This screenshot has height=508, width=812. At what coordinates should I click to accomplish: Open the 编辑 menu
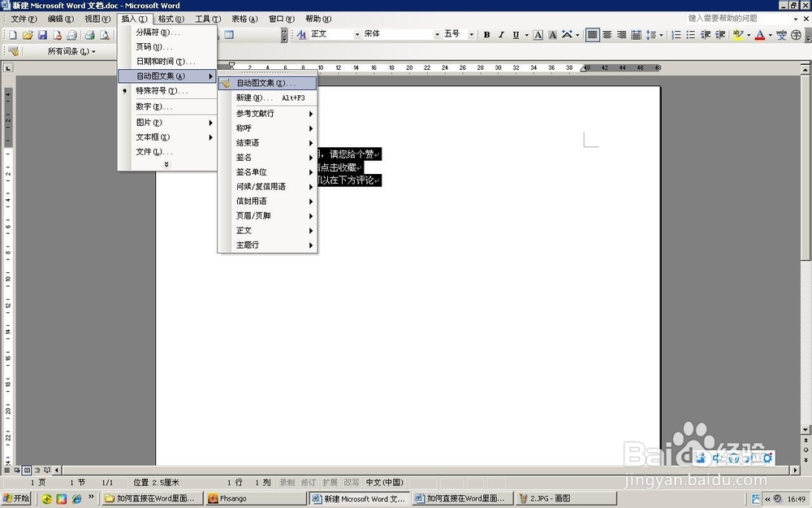click(61, 19)
